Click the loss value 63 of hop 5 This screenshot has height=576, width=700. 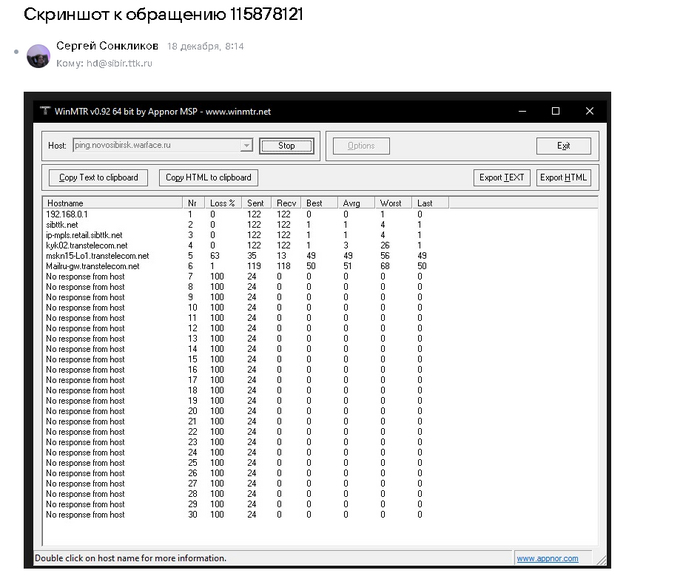(215, 256)
